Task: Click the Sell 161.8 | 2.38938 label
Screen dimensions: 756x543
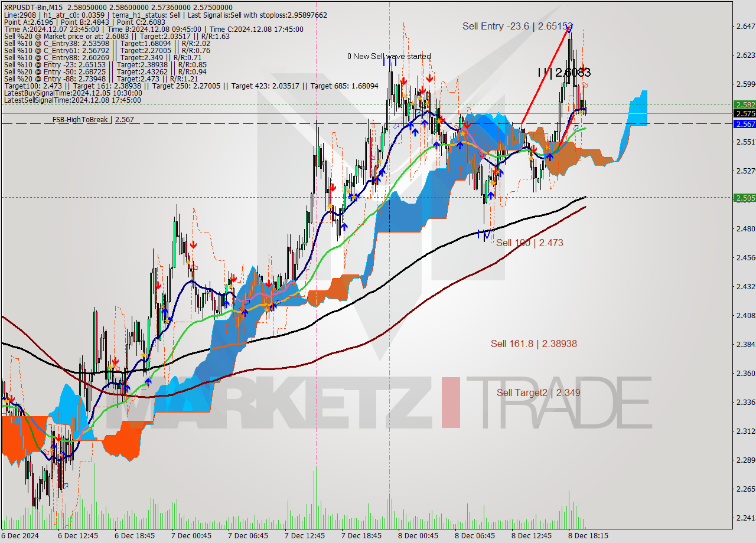Action: tap(534, 344)
